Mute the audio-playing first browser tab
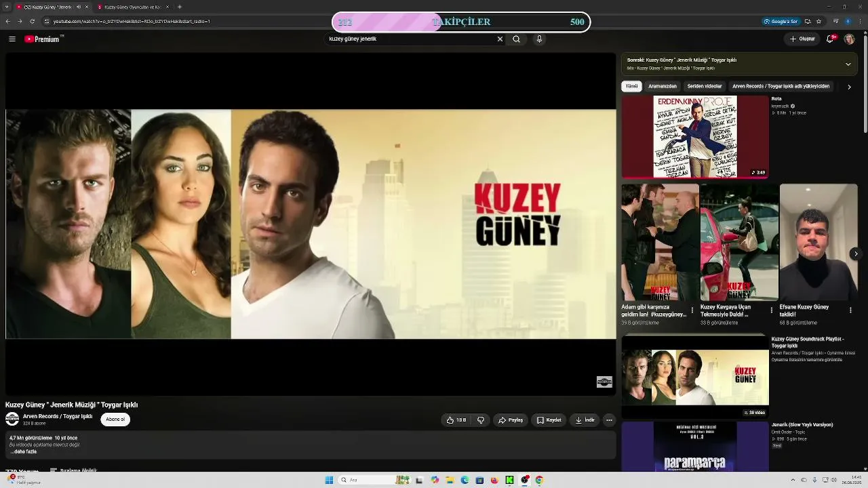This screenshot has height=488, width=868. [x=79, y=7]
